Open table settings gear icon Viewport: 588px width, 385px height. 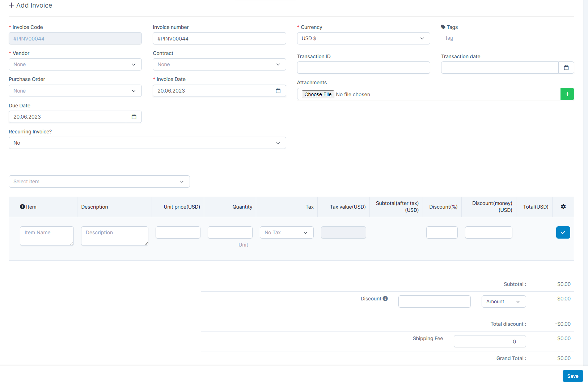tap(563, 207)
